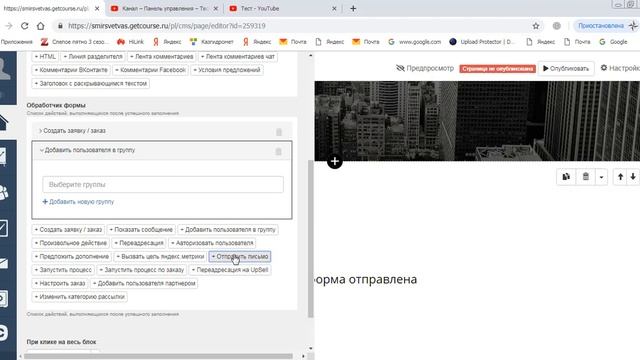Add a 'Произвольное действие' action
Viewport: 640px width, 360px height.
pos(71,243)
